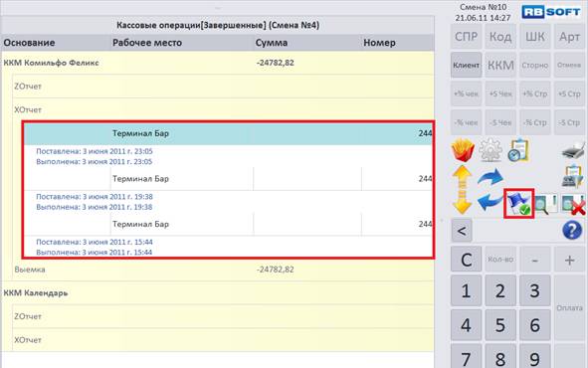
Task: Tap keypad digit 3
Action: pyautogui.click(x=534, y=290)
